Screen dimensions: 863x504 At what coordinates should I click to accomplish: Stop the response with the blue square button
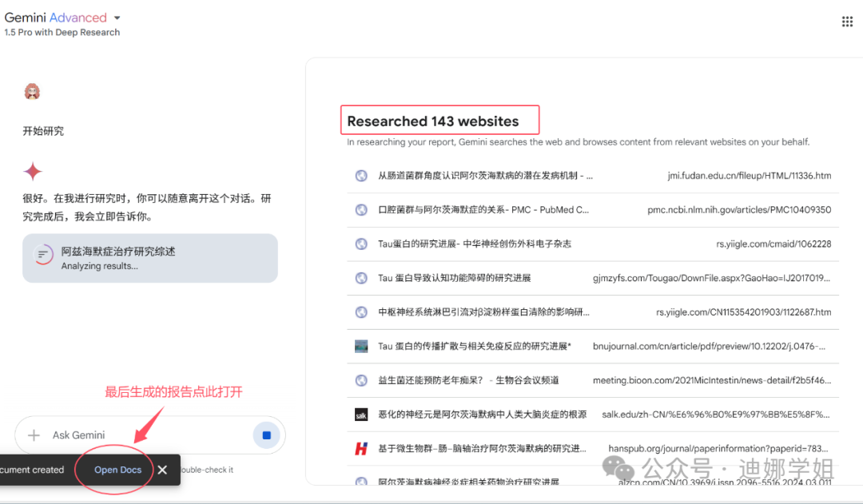[x=266, y=435]
